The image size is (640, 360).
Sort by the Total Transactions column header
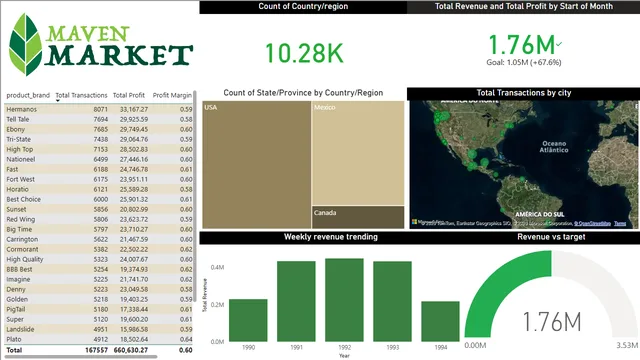pyautogui.click(x=81, y=96)
